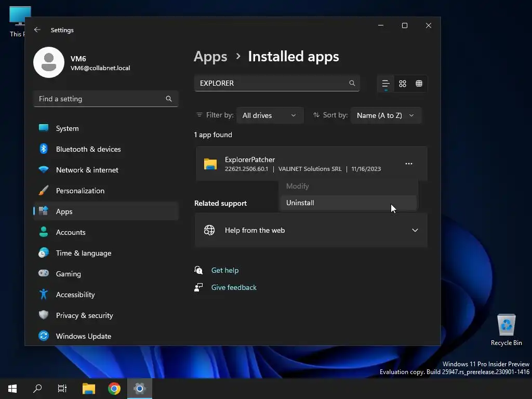
Task: Open Time & language settings
Action: (x=106, y=253)
